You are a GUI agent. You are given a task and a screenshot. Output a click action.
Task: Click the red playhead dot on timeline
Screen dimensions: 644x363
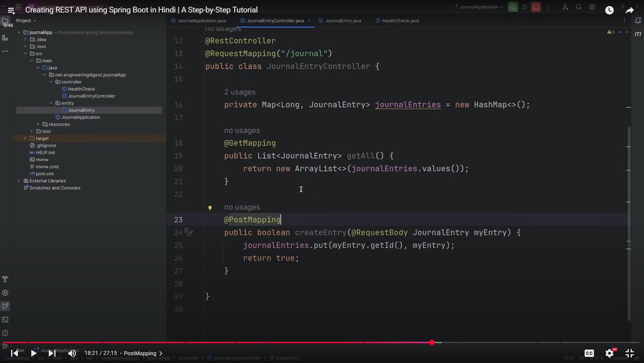click(x=431, y=342)
